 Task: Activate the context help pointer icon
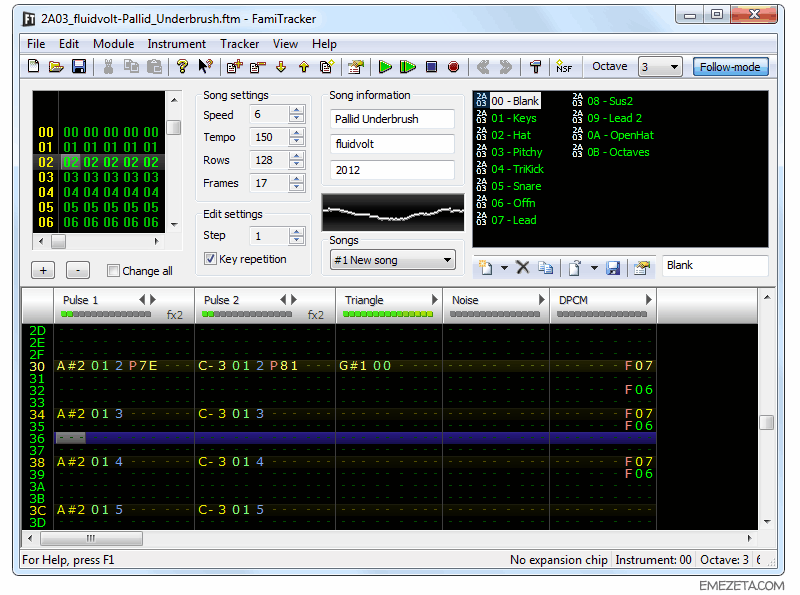(x=205, y=67)
